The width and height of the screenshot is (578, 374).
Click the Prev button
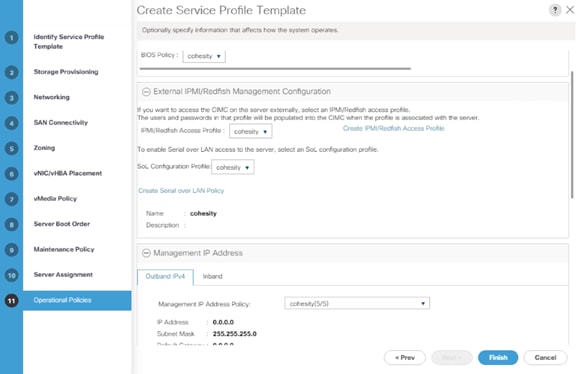(x=405, y=357)
